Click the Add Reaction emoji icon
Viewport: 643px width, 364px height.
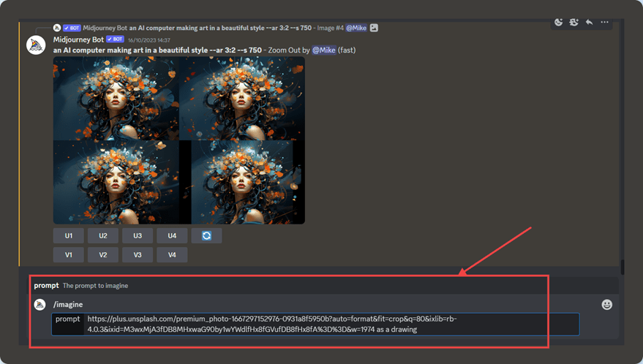559,22
